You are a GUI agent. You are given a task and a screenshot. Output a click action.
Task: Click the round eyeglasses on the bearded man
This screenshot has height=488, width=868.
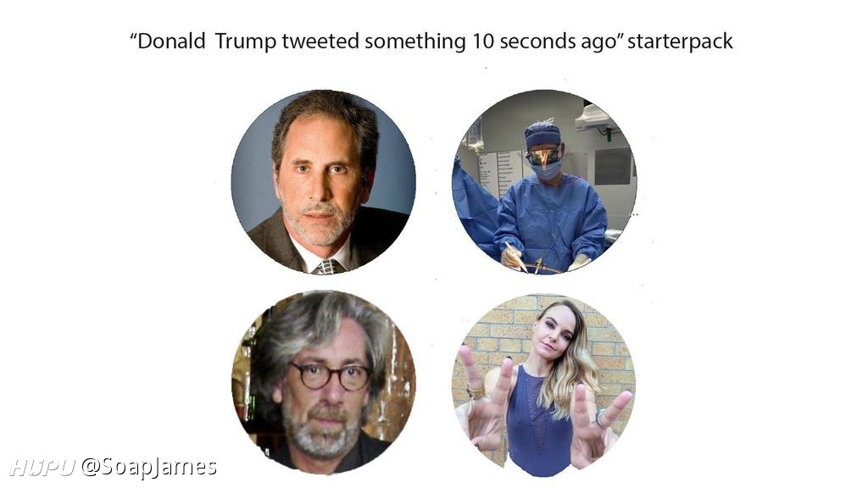[x=331, y=376]
